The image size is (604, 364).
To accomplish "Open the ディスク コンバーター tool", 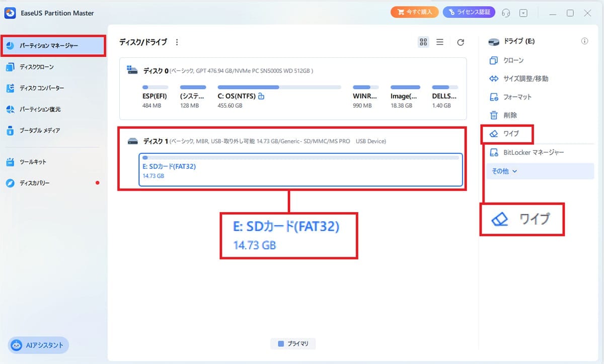I will tap(48, 88).
